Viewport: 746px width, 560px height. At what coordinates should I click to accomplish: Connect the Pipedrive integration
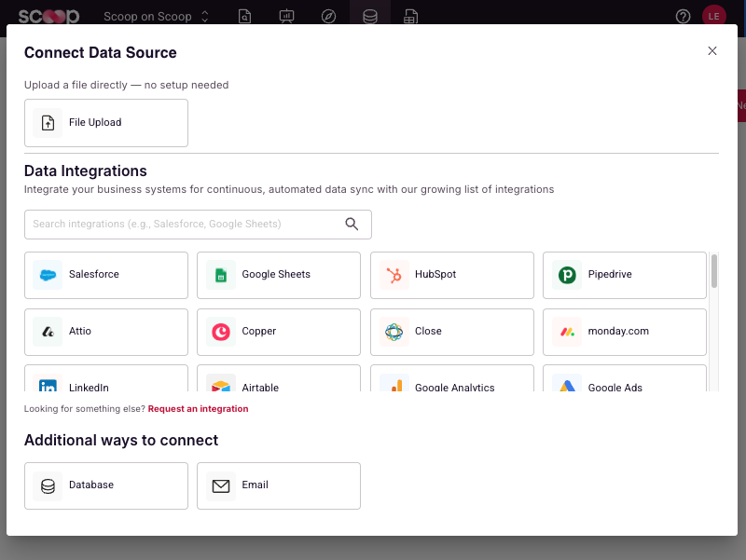624,275
